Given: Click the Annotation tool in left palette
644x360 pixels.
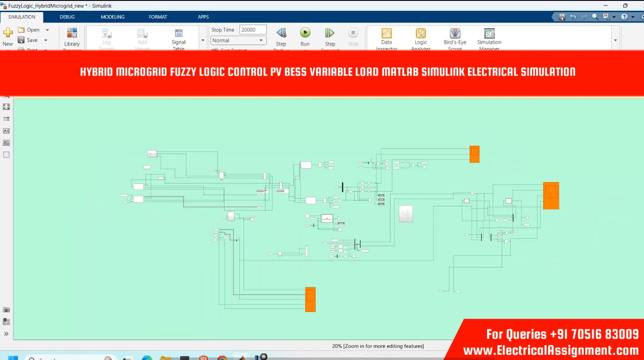Looking at the screenshot, I should 6,131.
